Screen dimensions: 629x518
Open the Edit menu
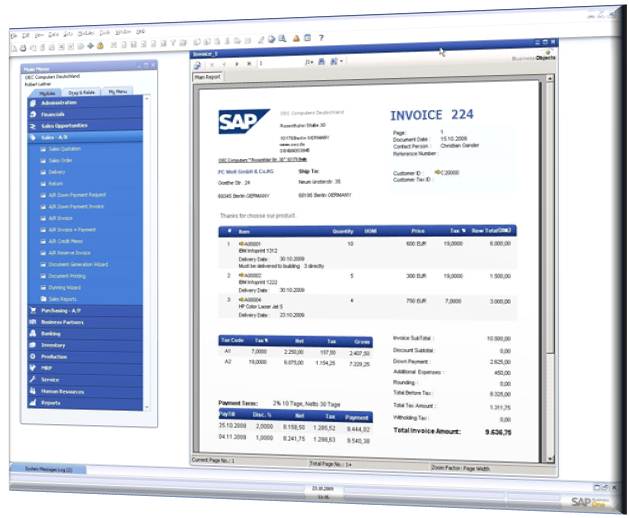(x=26, y=36)
